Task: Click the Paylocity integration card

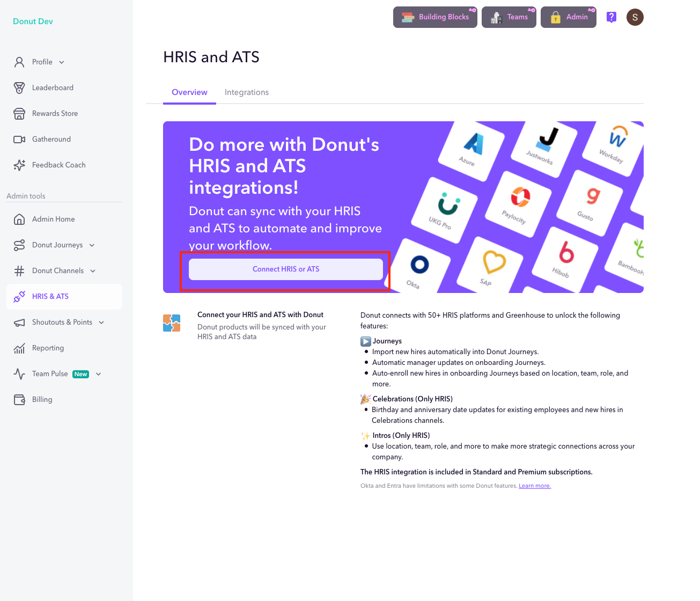Action: pos(518,204)
